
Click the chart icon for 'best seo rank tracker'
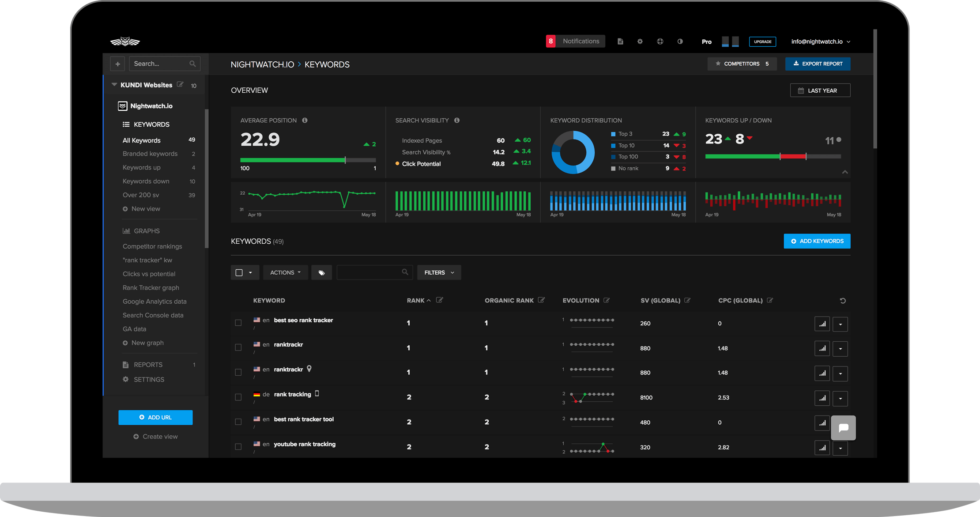pos(822,324)
